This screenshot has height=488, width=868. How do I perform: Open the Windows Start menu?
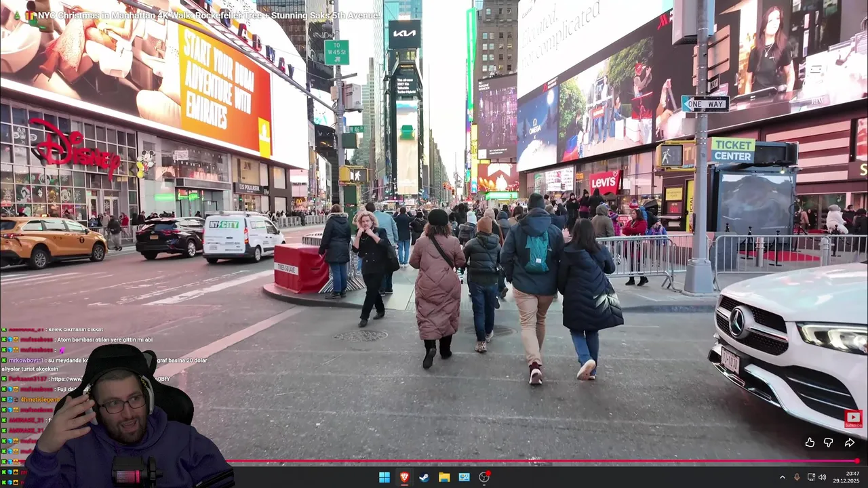click(x=384, y=477)
